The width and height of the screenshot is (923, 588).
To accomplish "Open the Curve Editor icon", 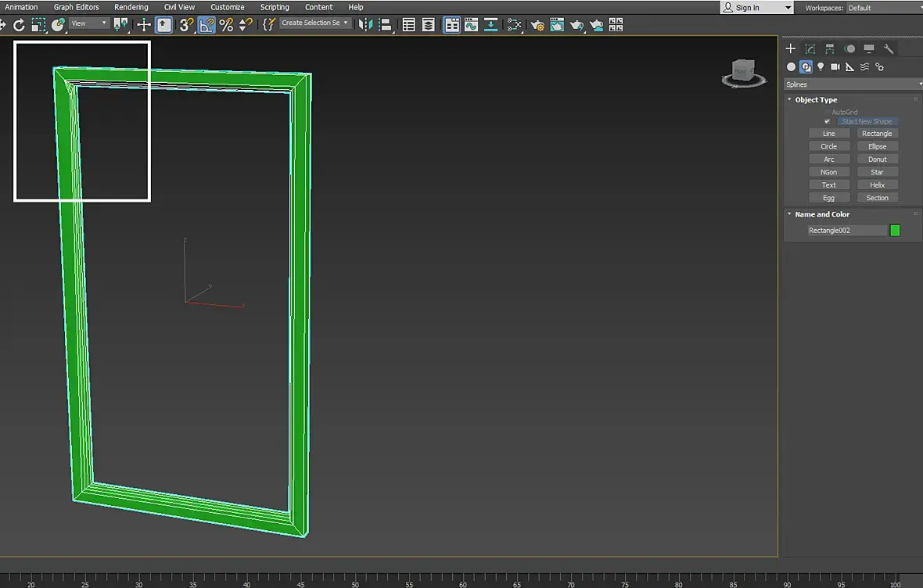I will tap(471, 25).
